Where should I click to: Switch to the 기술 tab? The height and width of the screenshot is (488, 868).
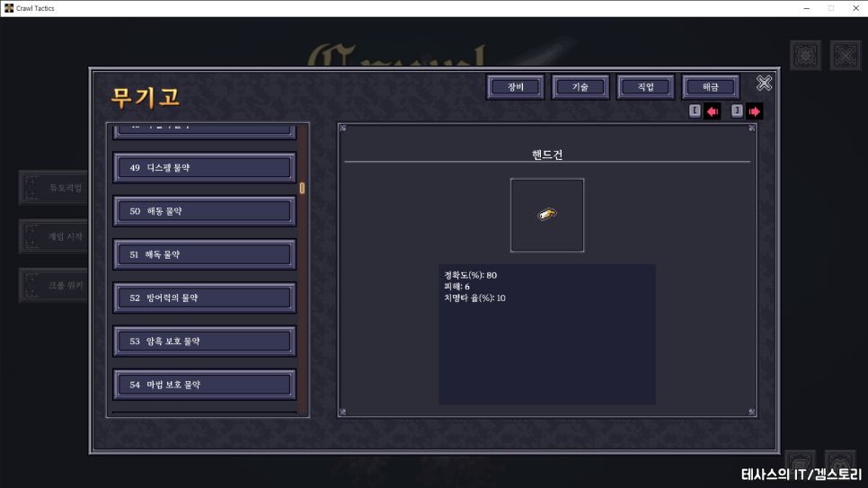(x=580, y=87)
